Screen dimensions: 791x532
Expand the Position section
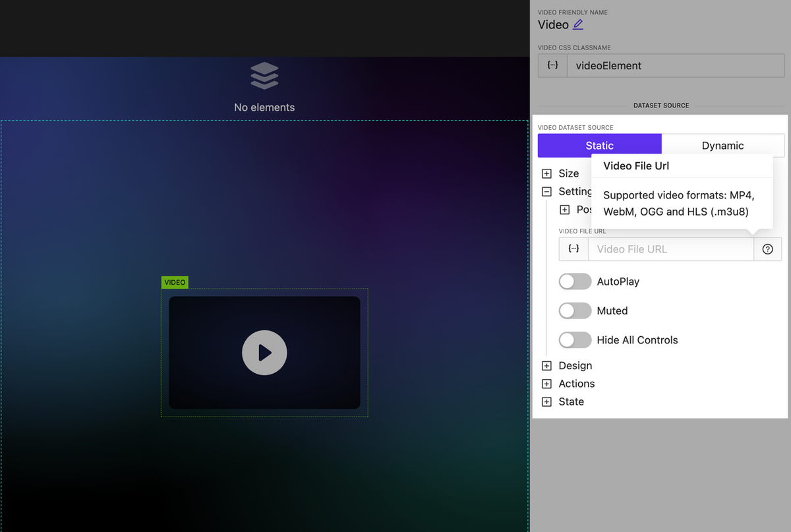point(564,210)
